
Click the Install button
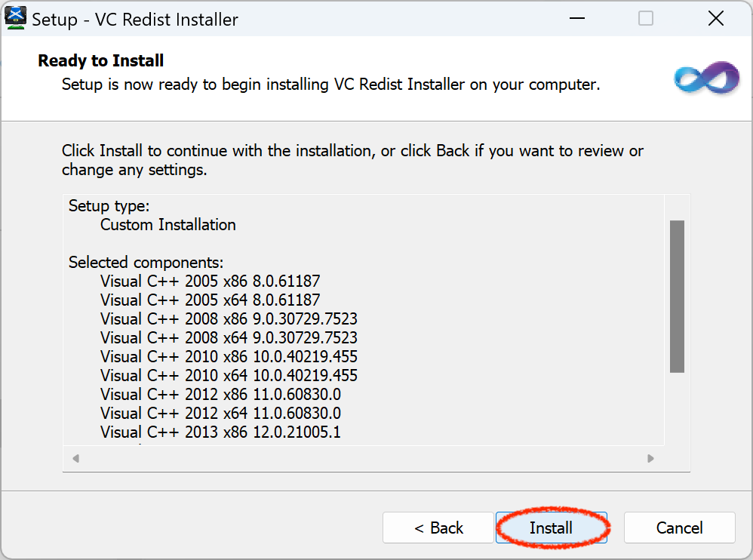pos(552,528)
